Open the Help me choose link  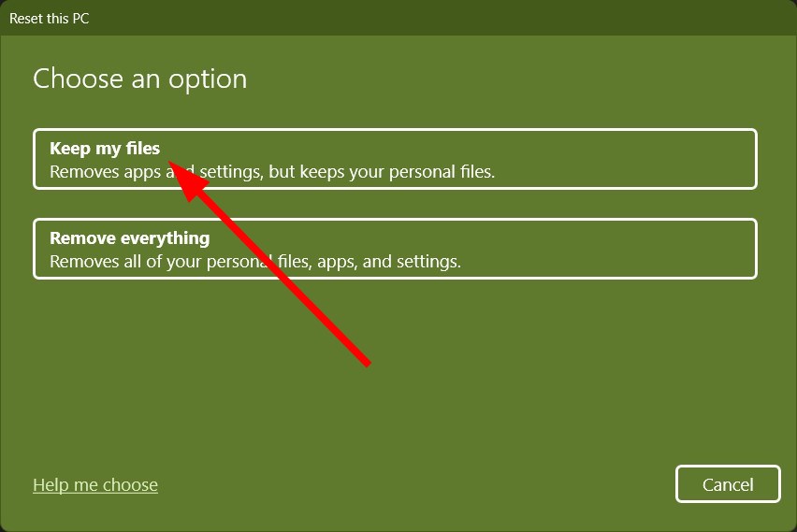click(x=95, y=484)
